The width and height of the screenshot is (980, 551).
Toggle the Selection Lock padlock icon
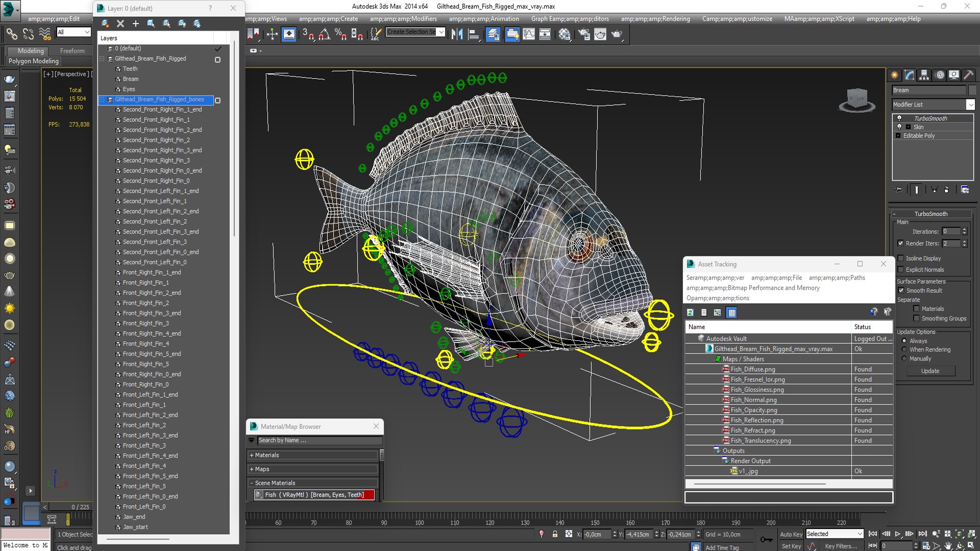(x=555, y=534)
